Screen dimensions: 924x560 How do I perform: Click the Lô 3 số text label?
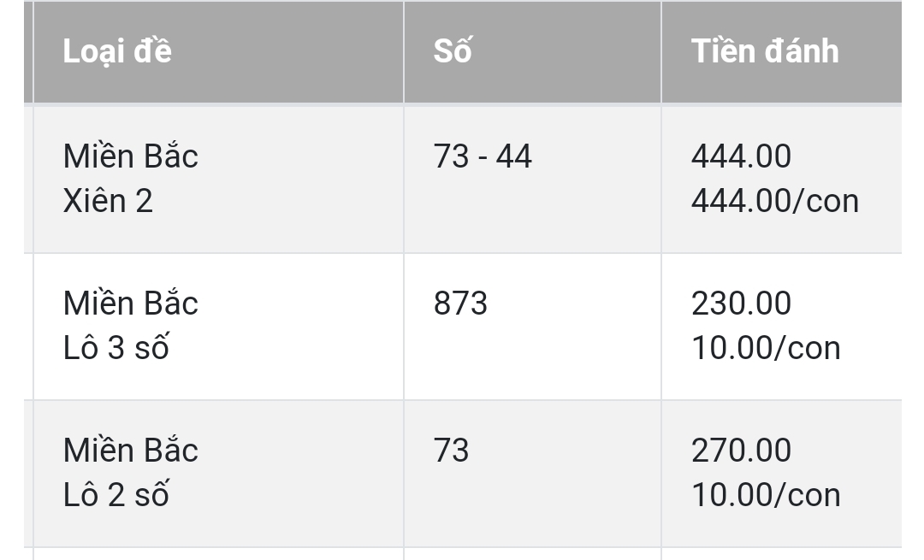point(116,347)
